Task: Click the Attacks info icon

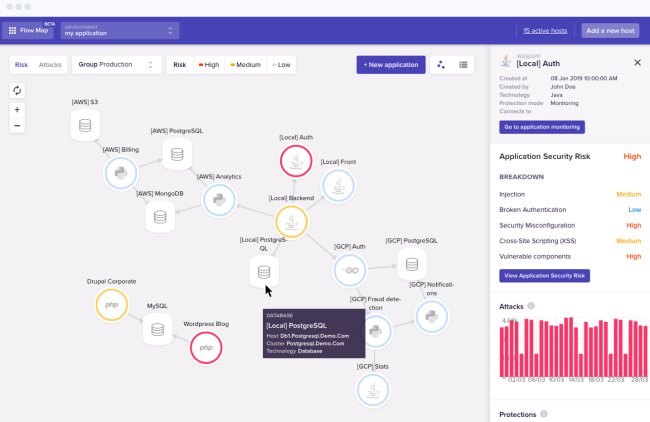Action: point(531,306)
